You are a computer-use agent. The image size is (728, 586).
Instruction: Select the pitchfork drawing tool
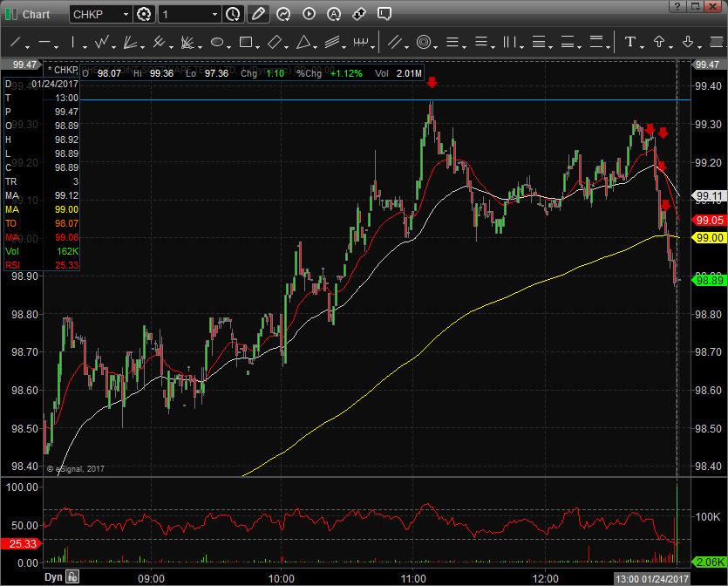160,42
